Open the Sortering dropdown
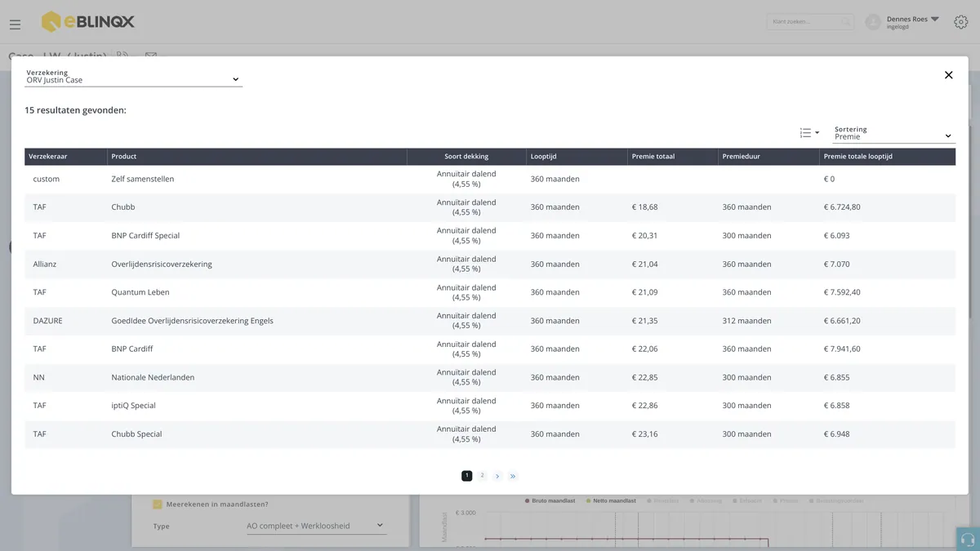 click(x=894, y=134)
